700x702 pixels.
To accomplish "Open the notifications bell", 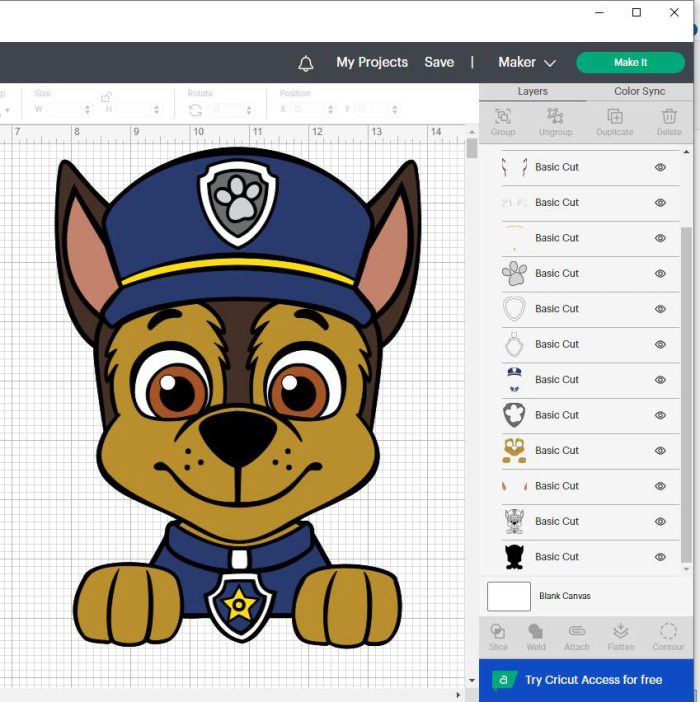I will 306,63.
